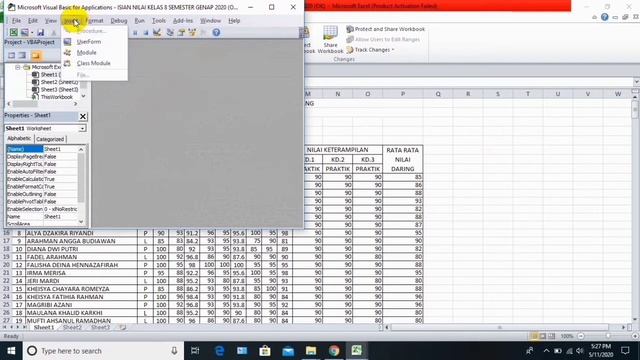The width and height of the screenshot is (640, 360).
Task: Select EnableCalculation property row
Action: tap(42, 179)
